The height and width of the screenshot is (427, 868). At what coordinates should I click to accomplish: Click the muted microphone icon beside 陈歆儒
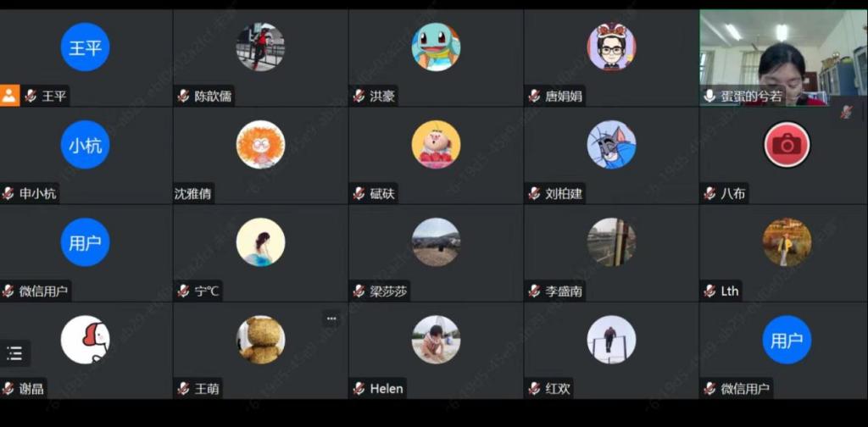point(183,97)
